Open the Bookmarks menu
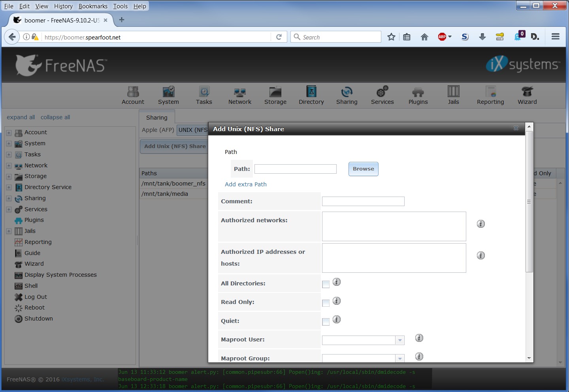 pyautogui.click(x=93, y=6)
